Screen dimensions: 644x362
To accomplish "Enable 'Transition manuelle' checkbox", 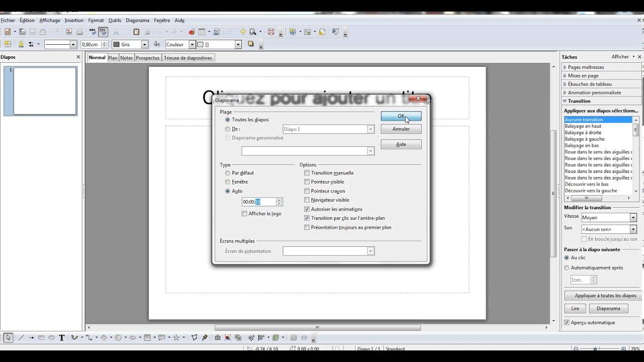I will 307,173.
